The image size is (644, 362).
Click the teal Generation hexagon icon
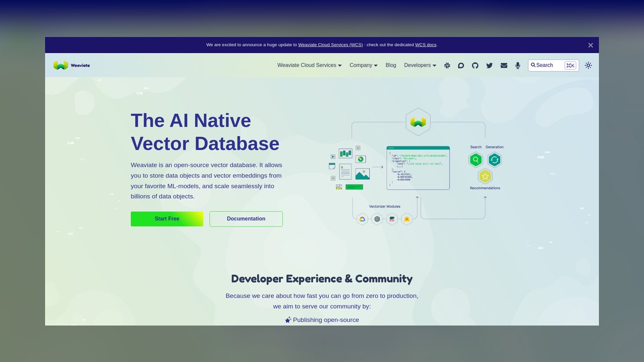pos(494,160)
